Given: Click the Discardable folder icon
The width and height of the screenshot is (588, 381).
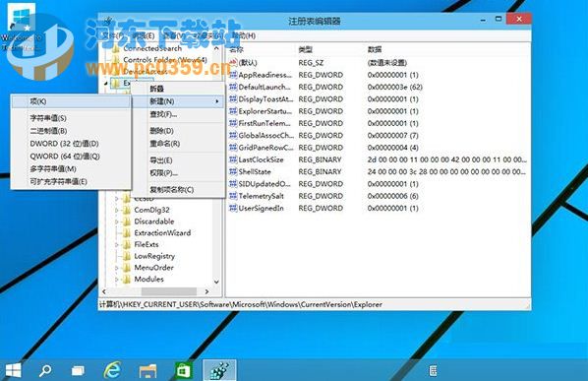Looking at the screenshot, I should pos(127,222).
